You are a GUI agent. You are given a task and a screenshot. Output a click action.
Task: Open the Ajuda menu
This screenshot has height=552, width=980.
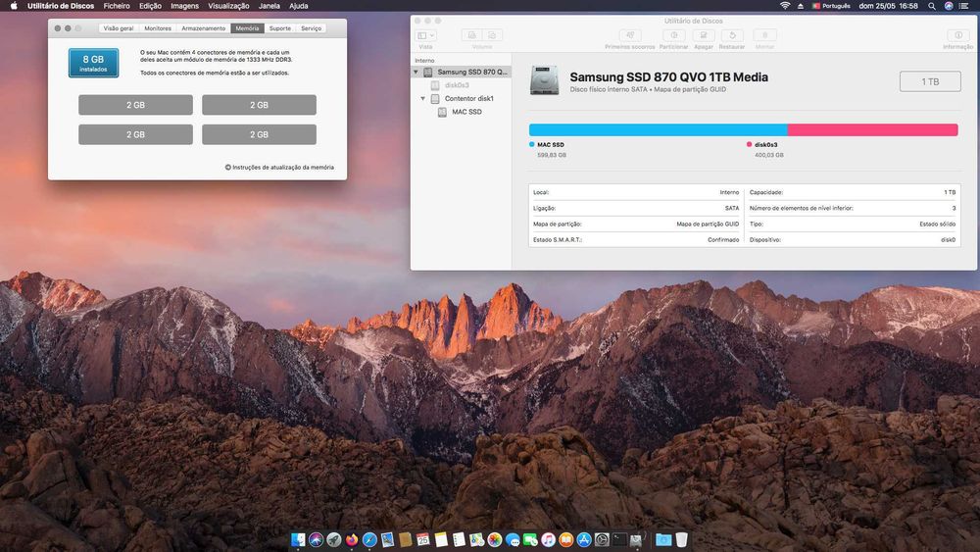point(299,6)
